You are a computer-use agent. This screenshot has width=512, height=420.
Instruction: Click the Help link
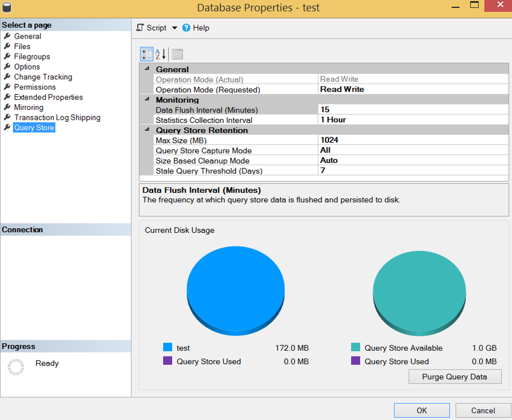201,28
